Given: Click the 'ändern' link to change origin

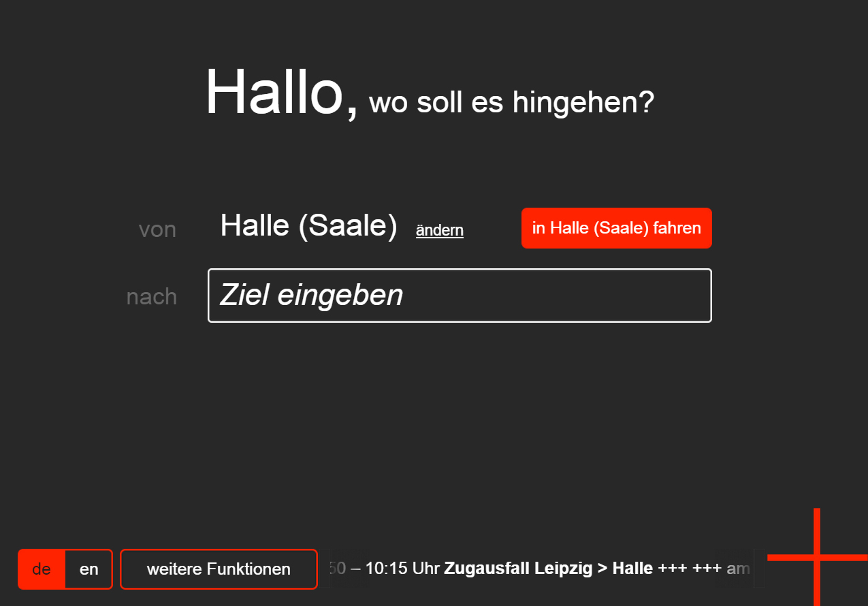Looking at the screenshot, I should (439, 230).
